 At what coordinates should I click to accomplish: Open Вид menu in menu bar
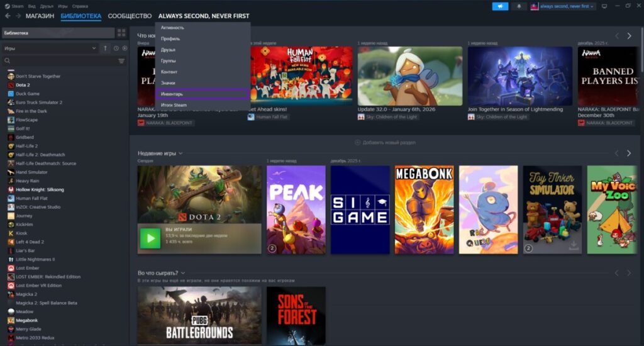click(x=31, y=6)
